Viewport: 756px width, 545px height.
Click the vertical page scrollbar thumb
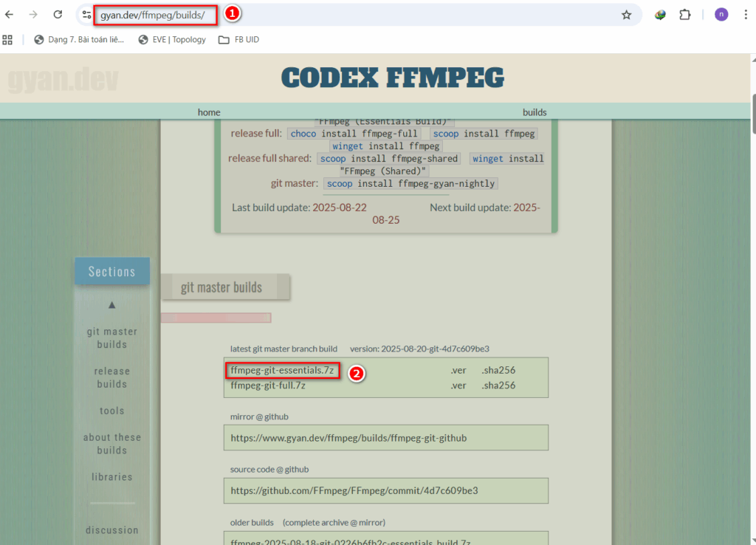pyautogui.click(x=753, y=114)
